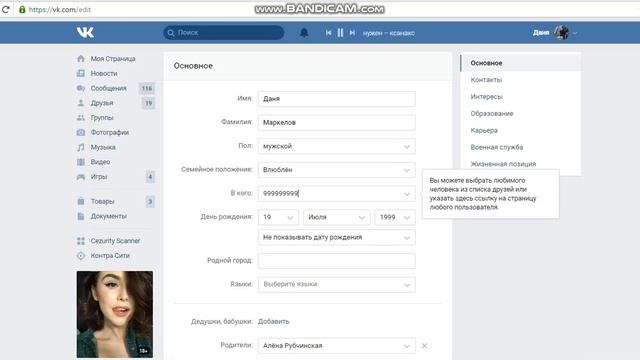Open the Языки languages dropdown
The width and height of the screenshot is (640, 360).
(337, 284)
